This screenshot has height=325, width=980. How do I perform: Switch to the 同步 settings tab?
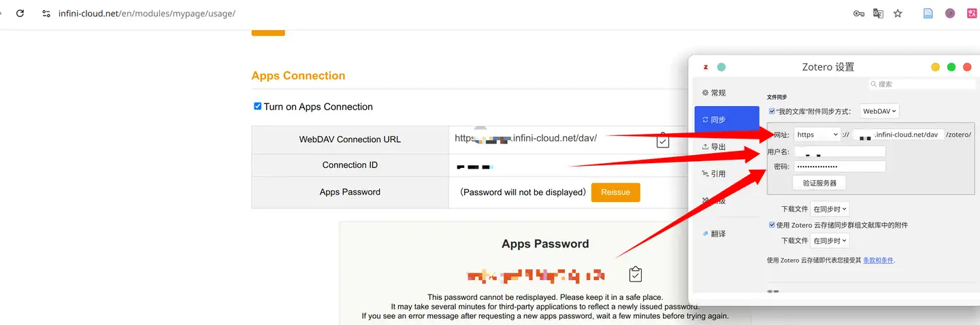pos(726,120)
